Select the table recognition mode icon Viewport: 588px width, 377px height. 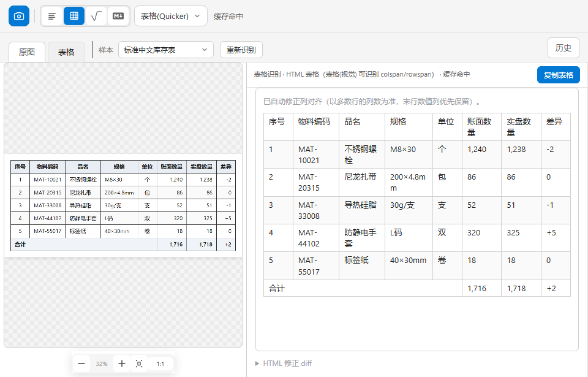[74, 16]
